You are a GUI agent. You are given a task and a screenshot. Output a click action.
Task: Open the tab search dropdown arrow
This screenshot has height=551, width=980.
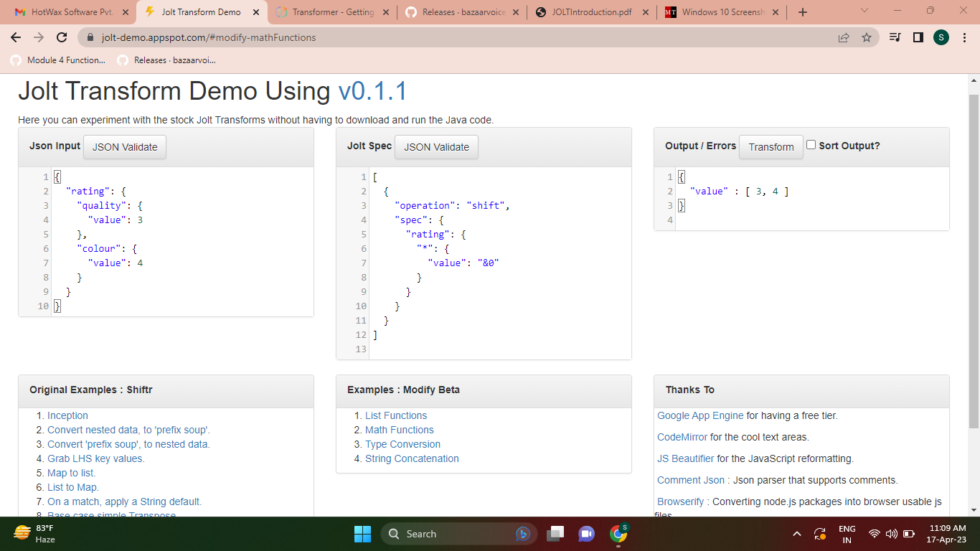(864, 11)
